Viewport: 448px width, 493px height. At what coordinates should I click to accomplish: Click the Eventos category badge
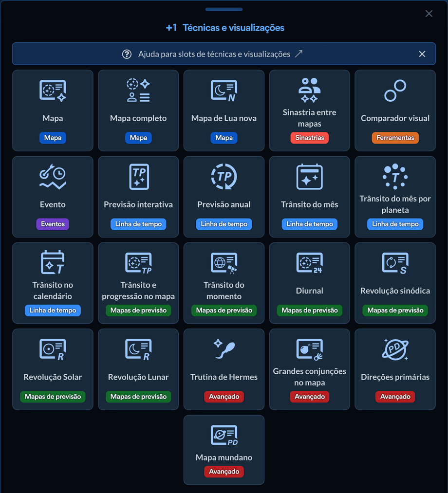coord(53,224)
